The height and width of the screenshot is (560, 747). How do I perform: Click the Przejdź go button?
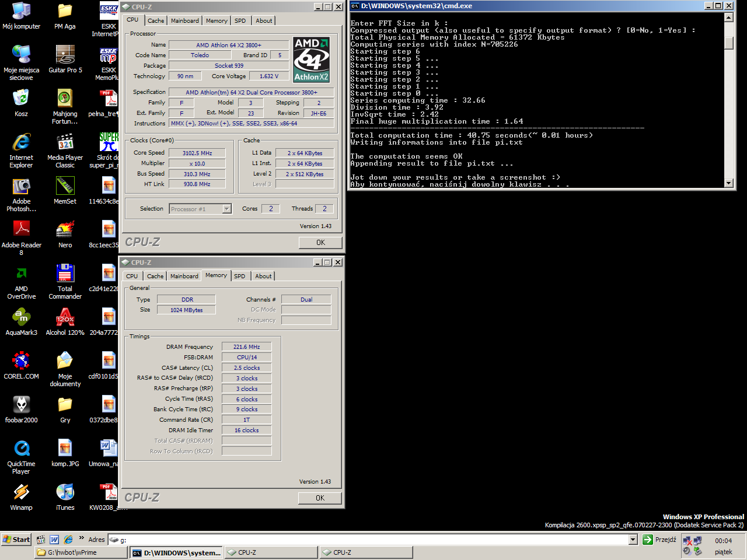pyautogui.click(x=659, y=540)
